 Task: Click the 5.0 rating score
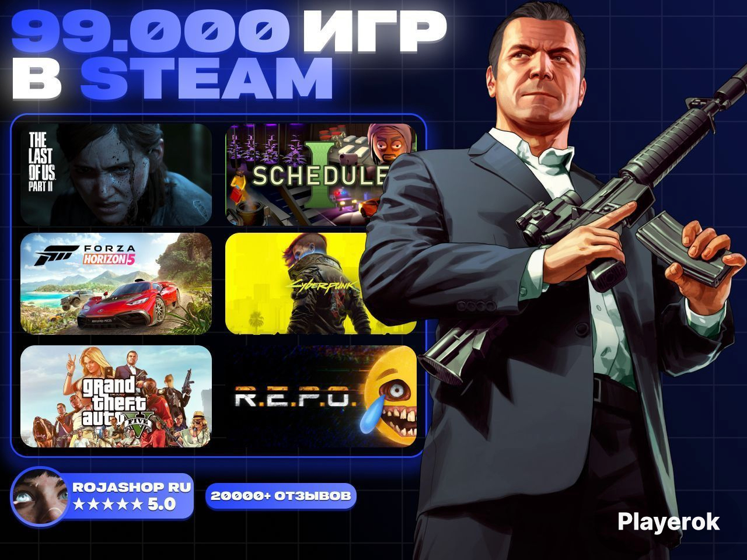click(x=162, y=505)
